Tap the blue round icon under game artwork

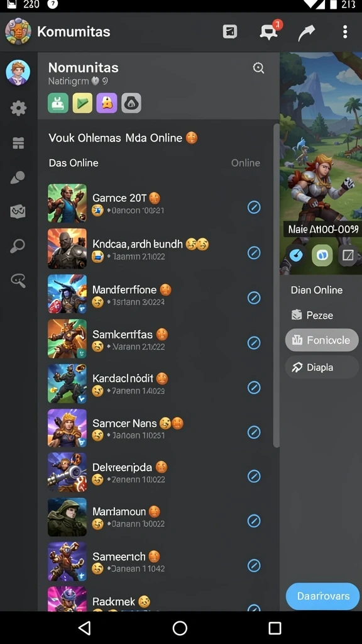pyautogui.click(x=297, y=255)
